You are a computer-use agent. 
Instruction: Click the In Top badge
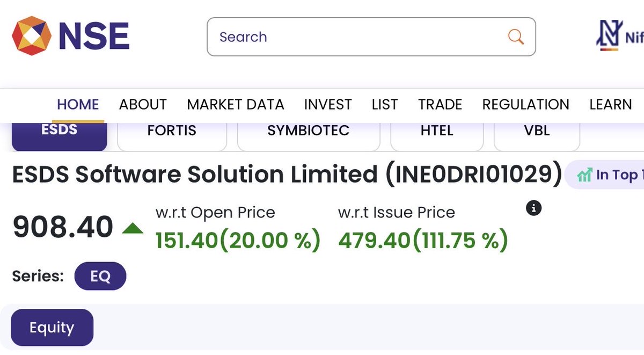tap(605, 175)
